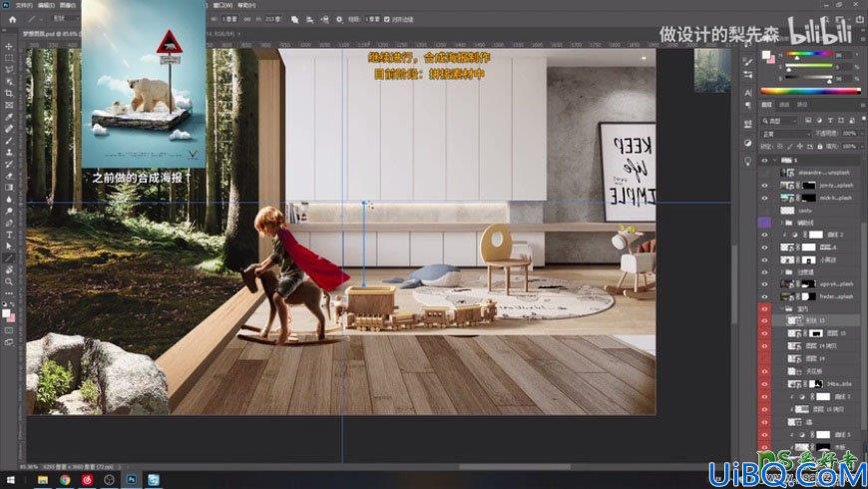Select the Hand tool
868x489 pixels.
pos(9,269)
